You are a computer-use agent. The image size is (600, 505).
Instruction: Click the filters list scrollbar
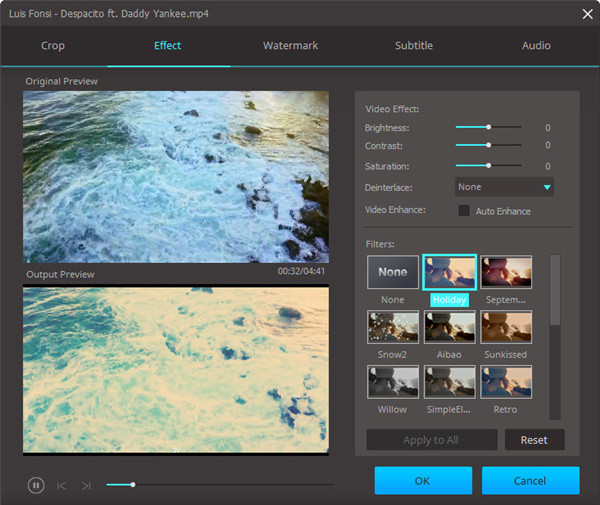[555, 290]
